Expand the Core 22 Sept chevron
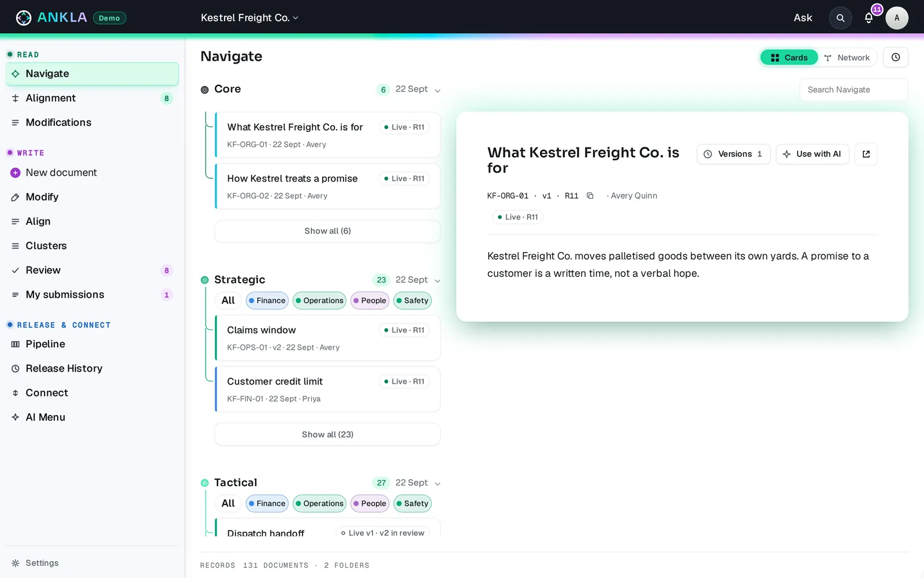This screenshot has width=924, height=578. (437, 90)
